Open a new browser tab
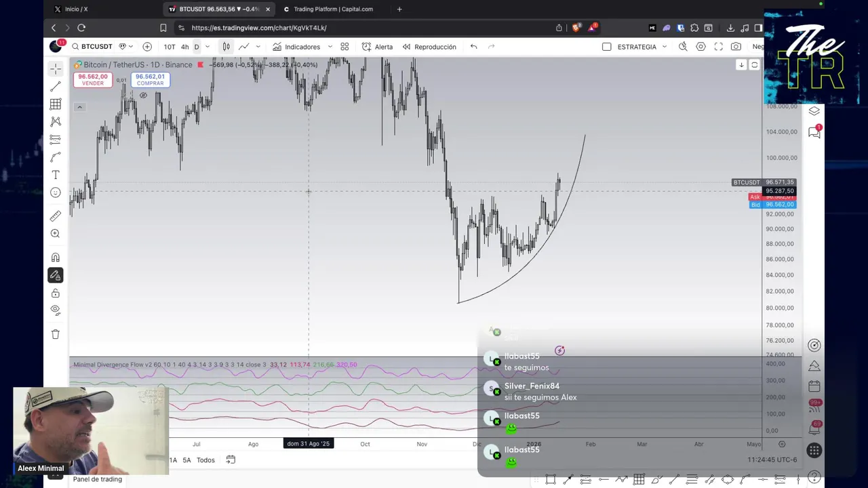The image size is (868, 488). 399,9
